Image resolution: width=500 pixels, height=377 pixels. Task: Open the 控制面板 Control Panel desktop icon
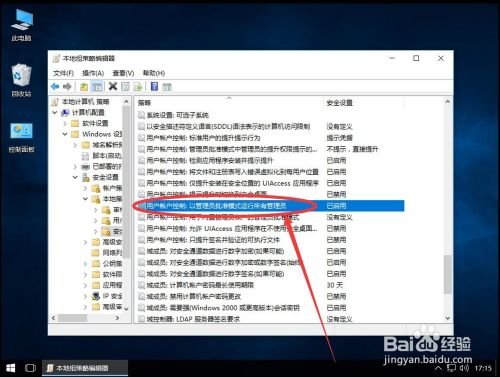[21, 137]
